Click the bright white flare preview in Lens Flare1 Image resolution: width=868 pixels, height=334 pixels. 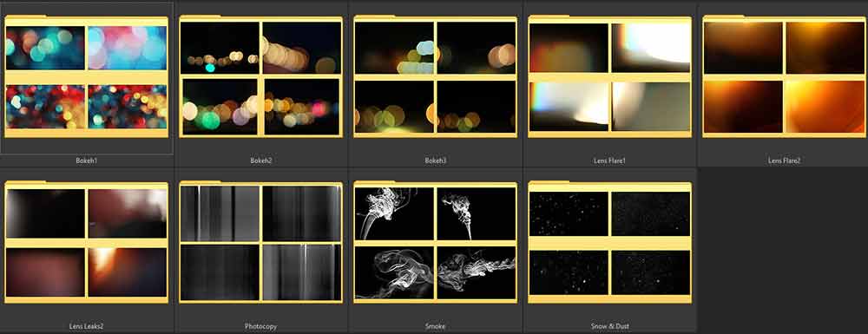point(651,47)
